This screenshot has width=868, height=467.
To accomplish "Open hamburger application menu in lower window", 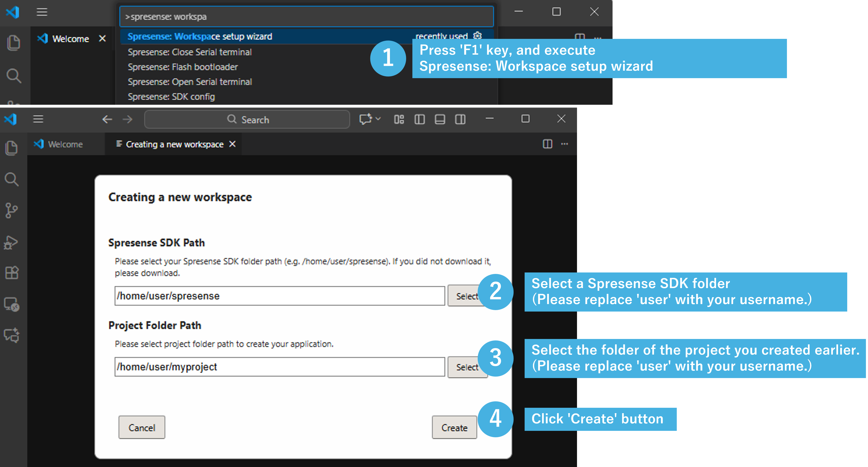I will coord(38,119).
